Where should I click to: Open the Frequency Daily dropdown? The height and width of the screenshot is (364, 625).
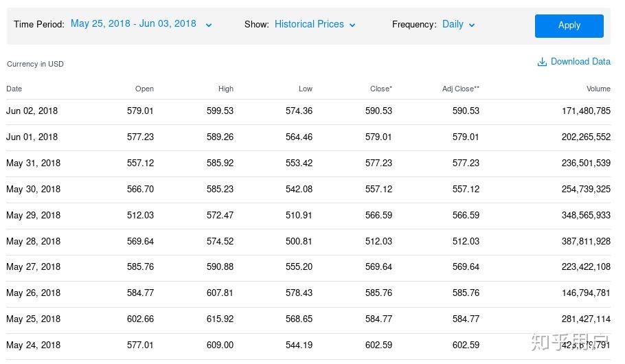point(459,24)
